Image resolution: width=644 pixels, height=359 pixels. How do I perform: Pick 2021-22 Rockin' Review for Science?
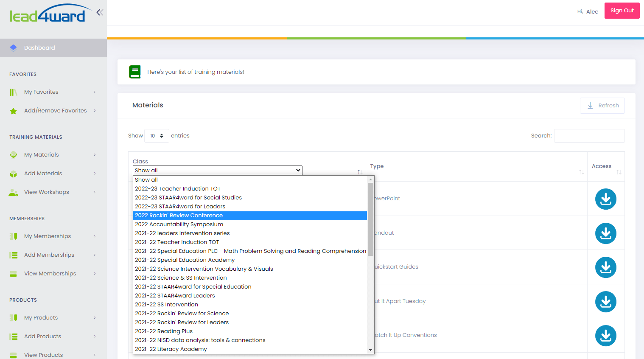click(250, 314)
